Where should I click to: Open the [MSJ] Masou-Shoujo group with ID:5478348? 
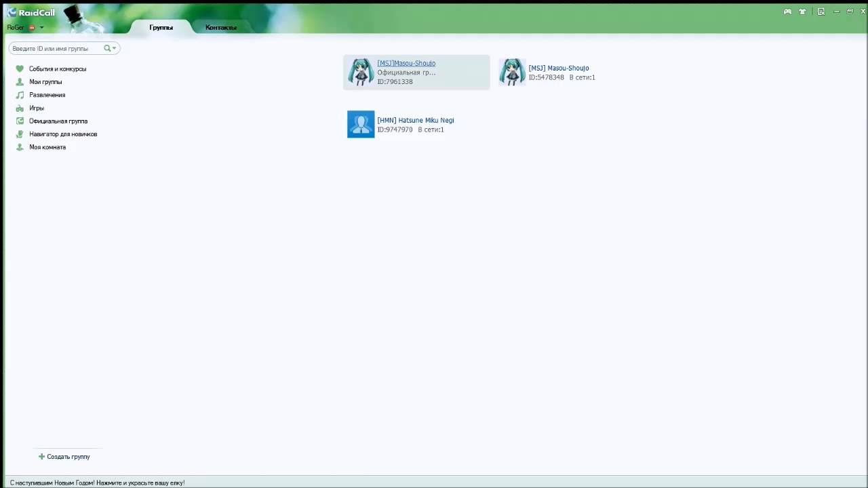(559, 68)
